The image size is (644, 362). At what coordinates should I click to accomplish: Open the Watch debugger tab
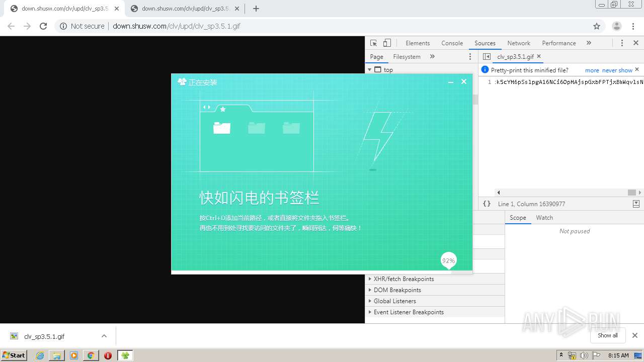(x=544, y=218)
